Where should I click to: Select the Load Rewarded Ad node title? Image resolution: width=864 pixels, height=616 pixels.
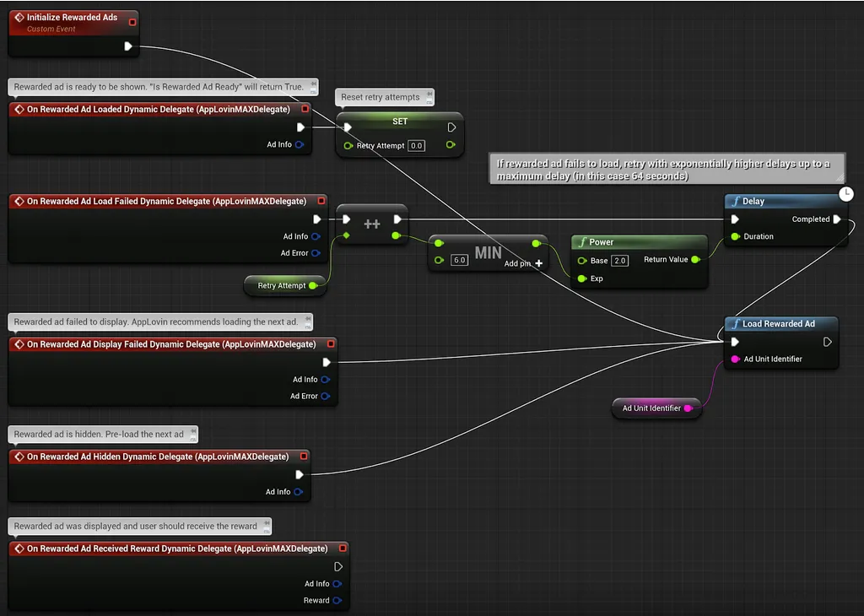(x=778, y=324)
